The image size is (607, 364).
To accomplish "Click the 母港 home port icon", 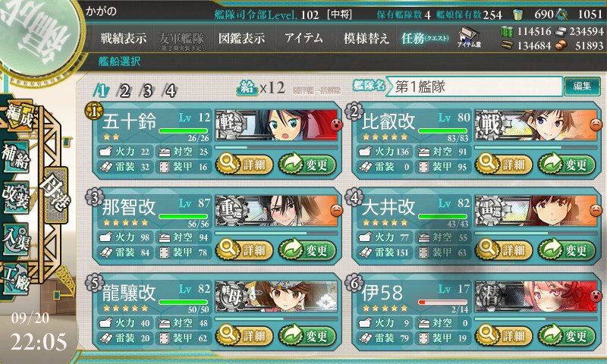I will click(55, 194).
